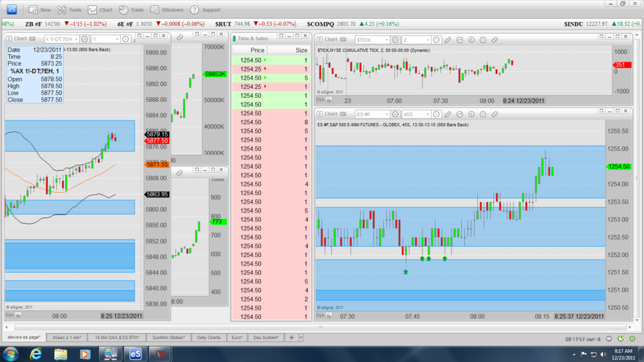Click the eSignal logo button
Screen dimensions: 644x362
click(x=12, y=10)
